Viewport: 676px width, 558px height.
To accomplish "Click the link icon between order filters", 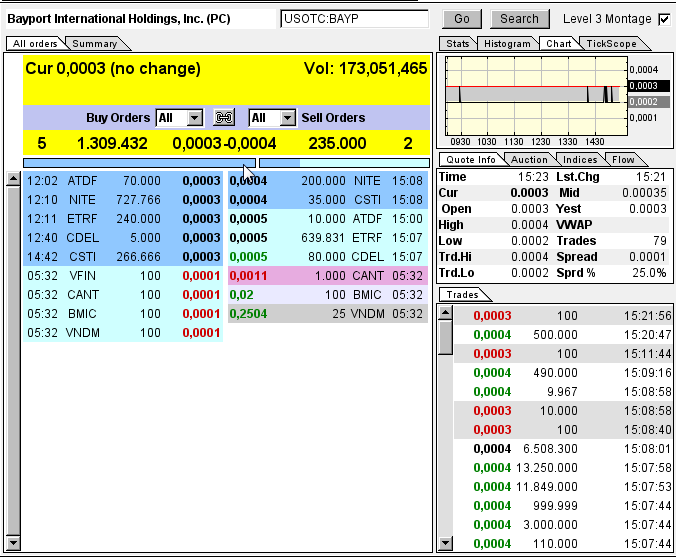I will pyautogui.click(x=224, y=117).
